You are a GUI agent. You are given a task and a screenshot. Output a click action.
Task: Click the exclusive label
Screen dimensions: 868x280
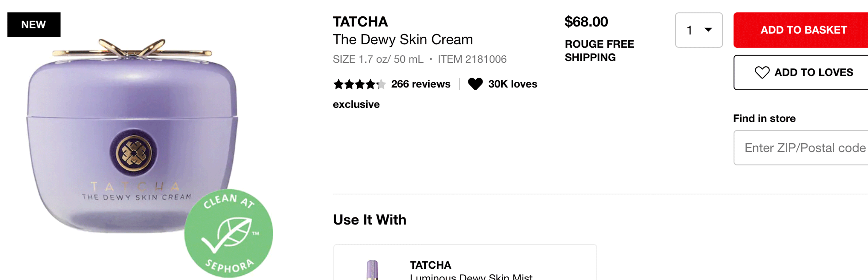pyautogui.click(x=356, y=104)
